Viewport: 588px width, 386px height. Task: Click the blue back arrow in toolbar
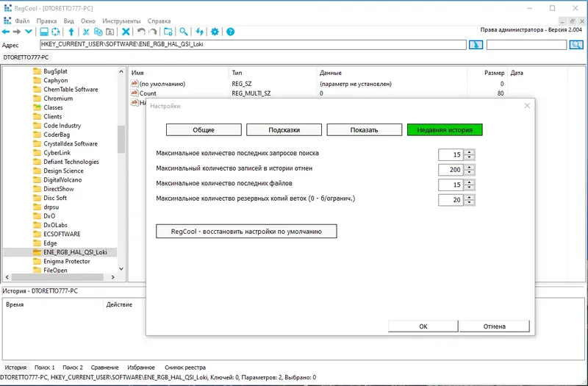pos(6,32)
